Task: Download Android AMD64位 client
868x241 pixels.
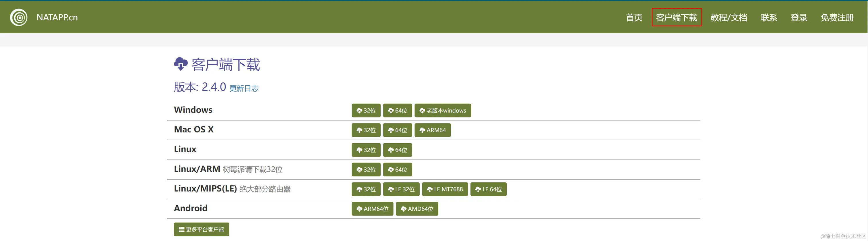Action: (417, 209)
